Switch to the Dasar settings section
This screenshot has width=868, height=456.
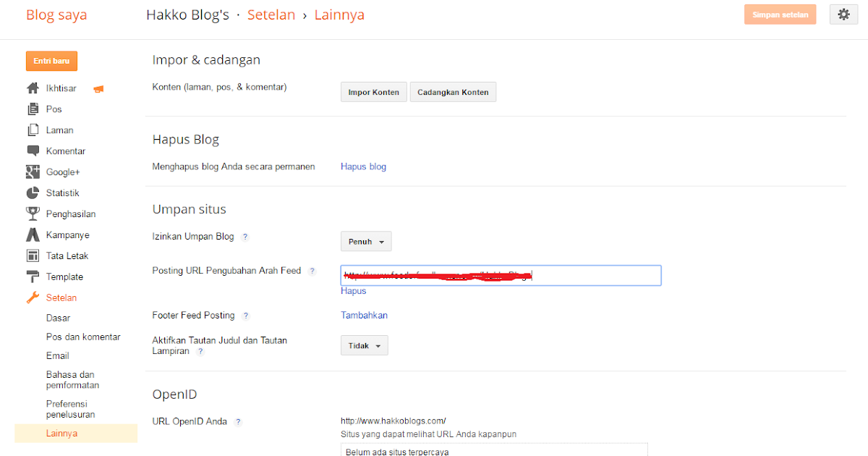(57, 317)
